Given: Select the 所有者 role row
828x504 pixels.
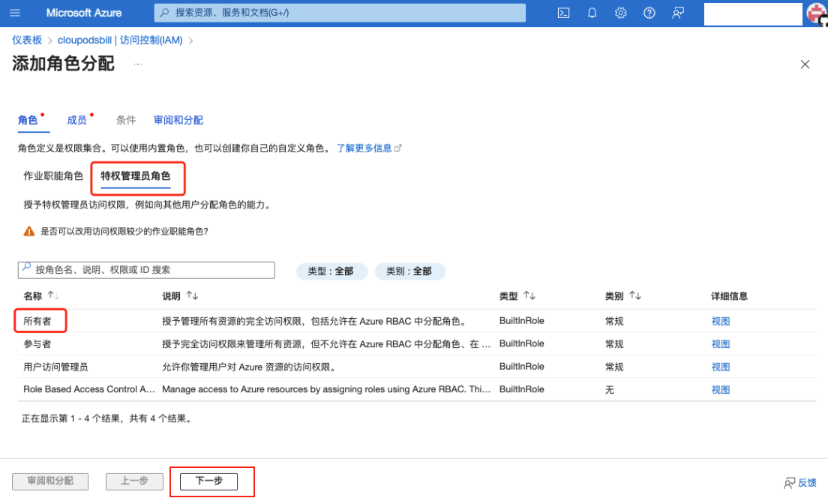Looking at the screenshot, I should click(39, 321).
